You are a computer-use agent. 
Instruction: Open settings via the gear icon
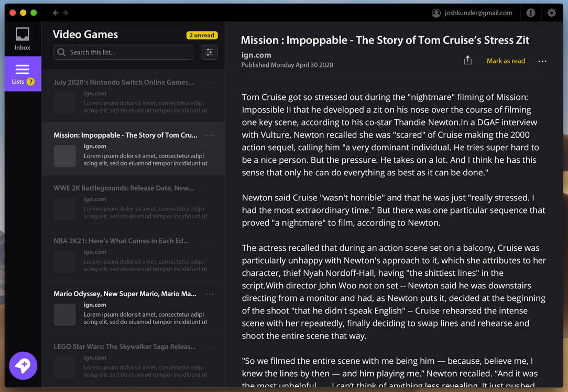[551, 13]
